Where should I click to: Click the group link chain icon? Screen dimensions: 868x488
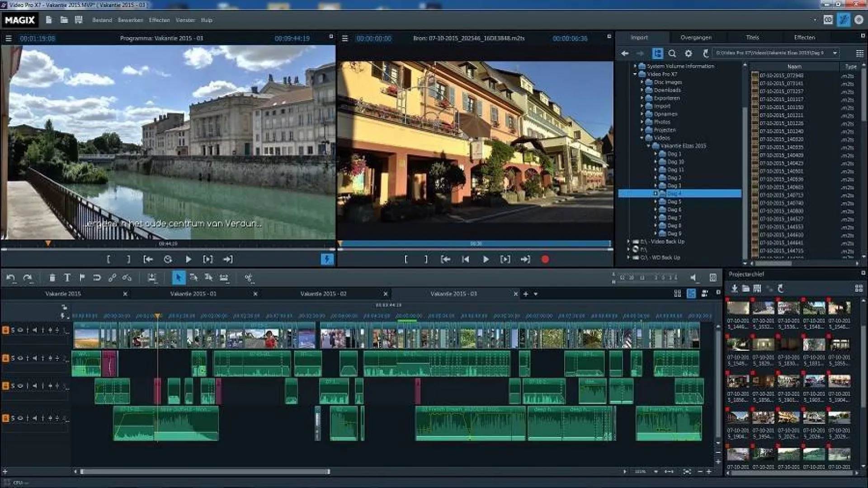point(112,278)
